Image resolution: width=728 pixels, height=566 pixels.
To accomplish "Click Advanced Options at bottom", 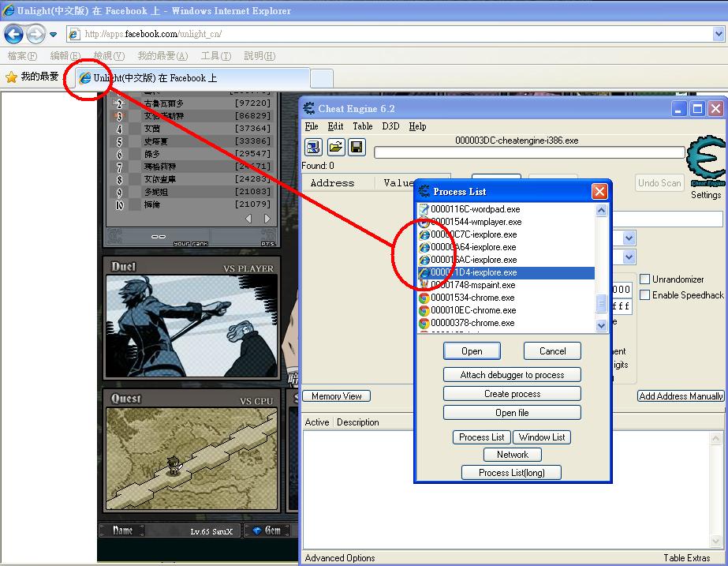I will [x=340, y=558].
